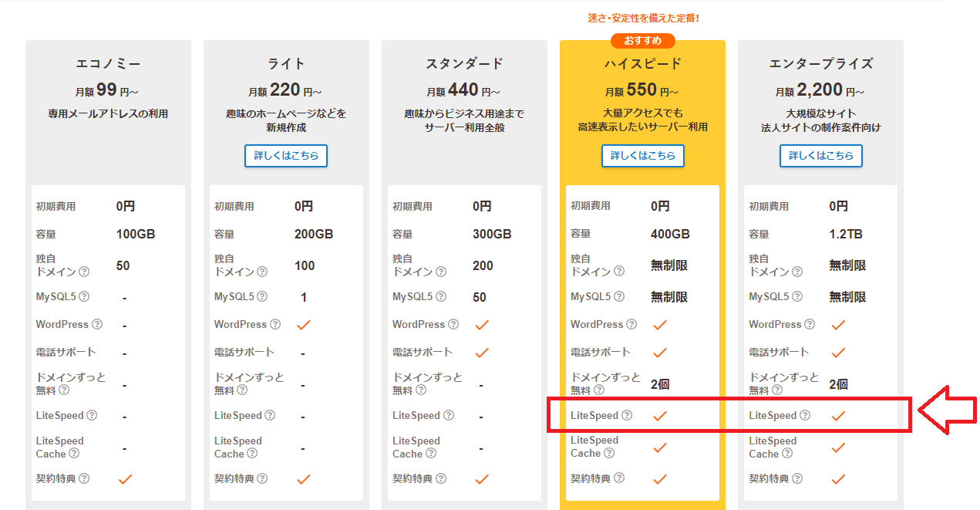Click the WordPress help icon in エコノミー plan
980x510 pixels.
click(x=97, y=324)
